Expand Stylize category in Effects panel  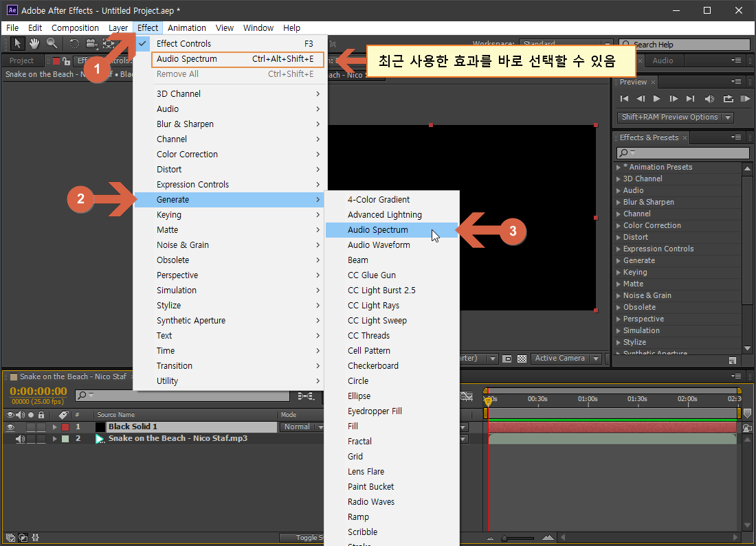tap(618, 343)
